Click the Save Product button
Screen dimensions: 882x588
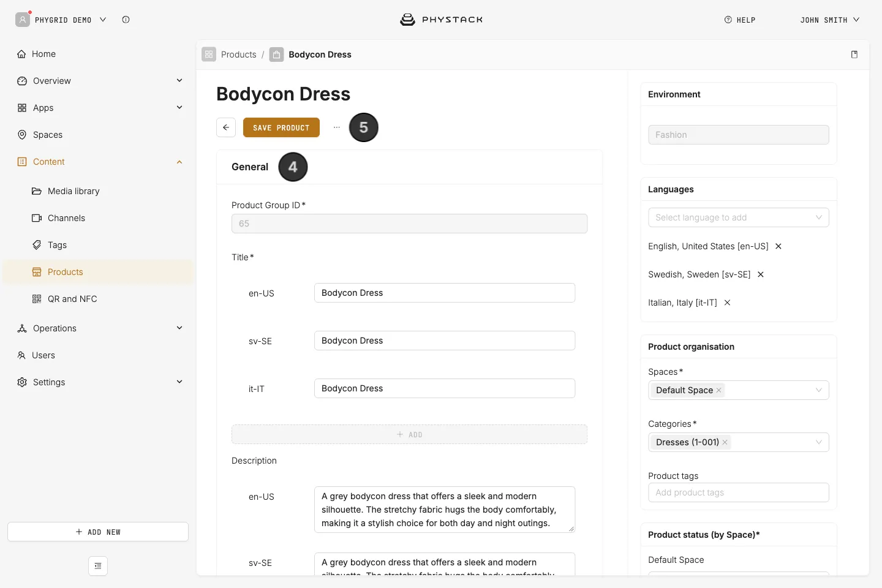pos(281,127)
